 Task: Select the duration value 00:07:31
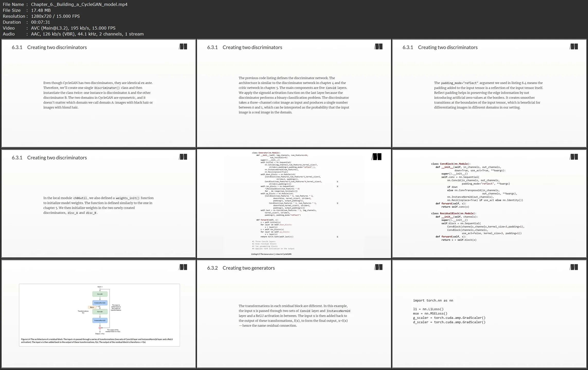[40, 22]
